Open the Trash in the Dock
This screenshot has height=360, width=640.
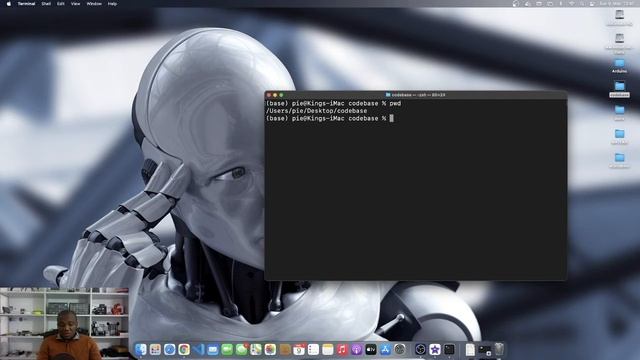click(x=499, y=349)
